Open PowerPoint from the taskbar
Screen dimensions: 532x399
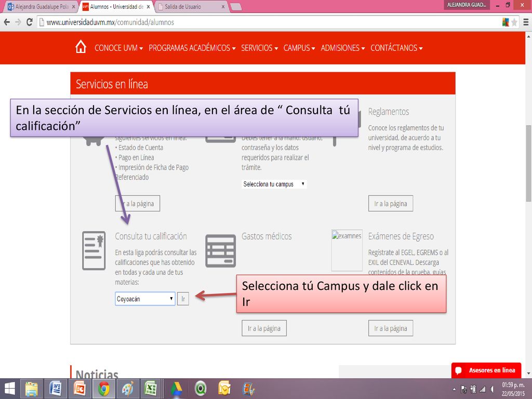pyautogui.click(x=79, y=389)
